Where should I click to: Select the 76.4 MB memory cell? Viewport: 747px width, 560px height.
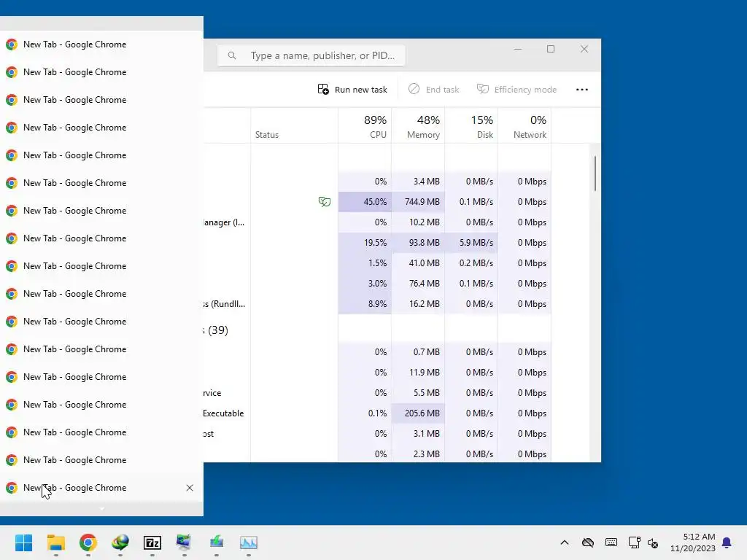(418, 284)
